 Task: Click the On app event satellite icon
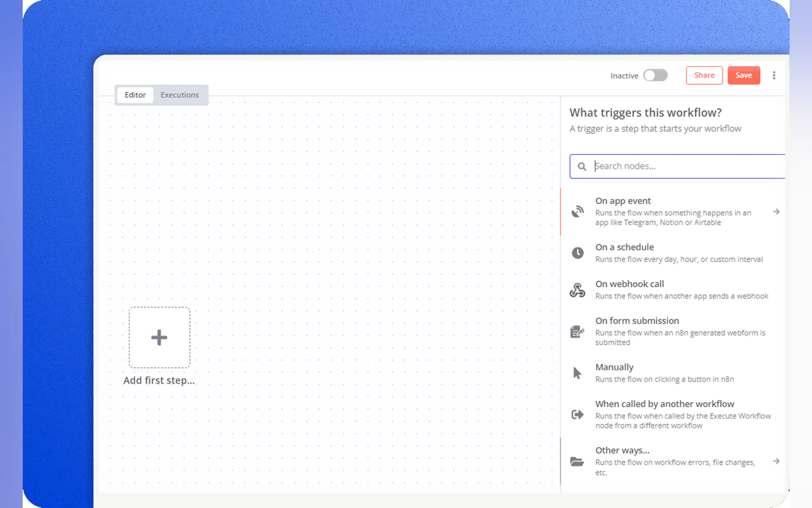click(x=577, y=211)
